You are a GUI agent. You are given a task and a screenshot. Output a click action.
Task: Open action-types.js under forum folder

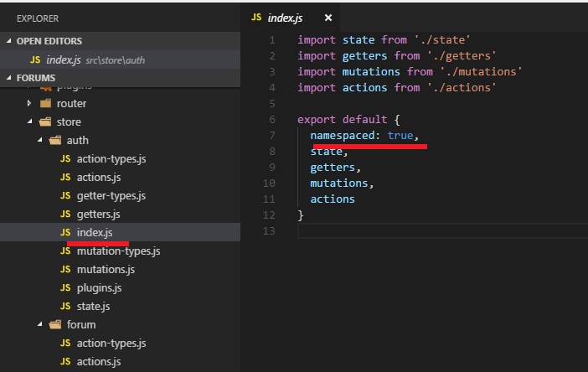click(x=111, y=344)
